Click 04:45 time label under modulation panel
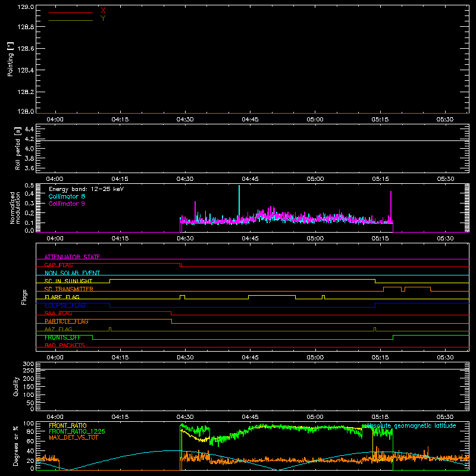This screenshot has width=476, height=476. point(250,239)
